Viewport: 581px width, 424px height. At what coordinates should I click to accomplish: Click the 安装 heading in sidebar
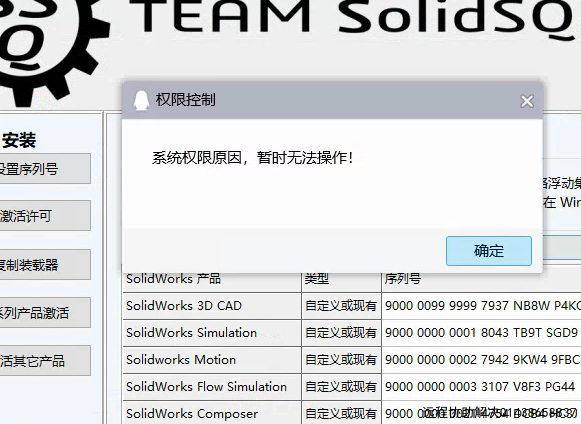(19, 140)
